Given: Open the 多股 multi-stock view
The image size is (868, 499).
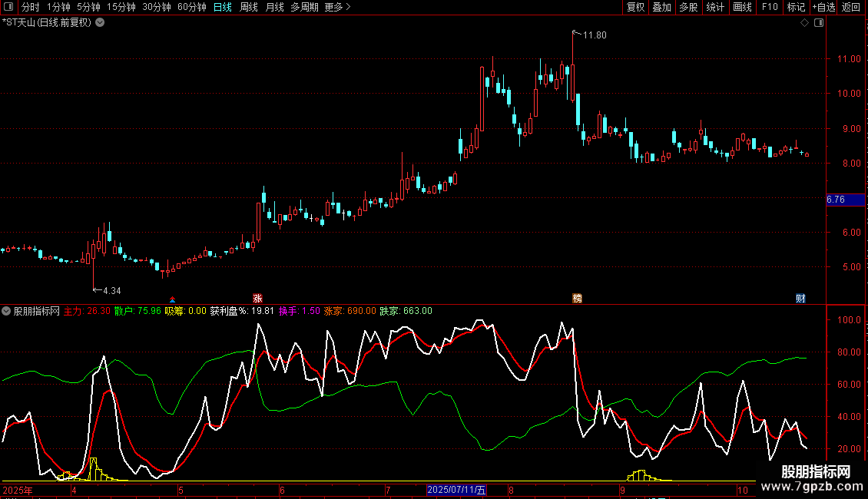Looking at the screenshot, I should pyautogui.click(x=688, y=7).
